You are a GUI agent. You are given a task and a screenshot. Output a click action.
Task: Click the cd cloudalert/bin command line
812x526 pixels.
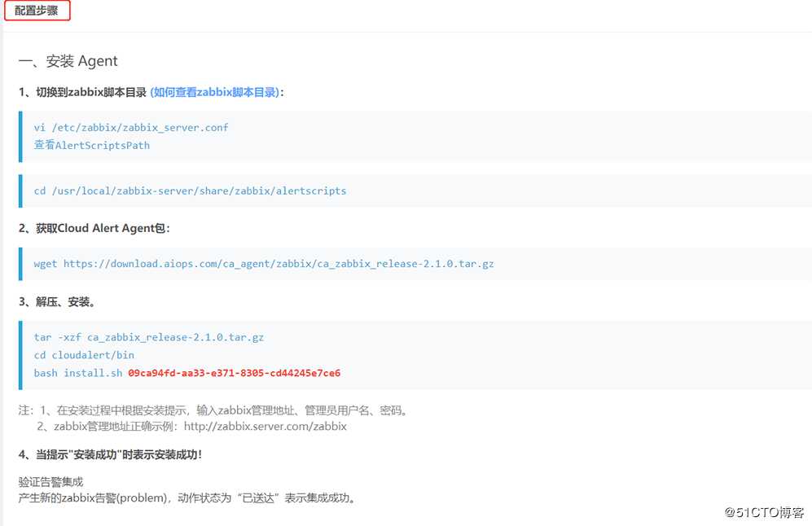click(84, 355)
